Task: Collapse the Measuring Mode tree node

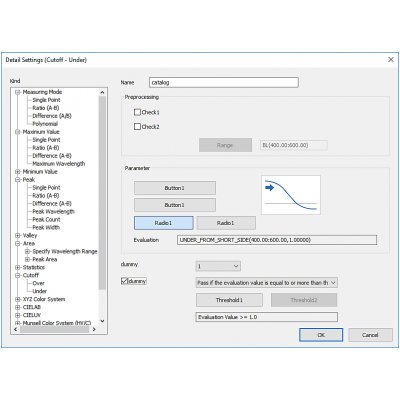Action: 18,92
